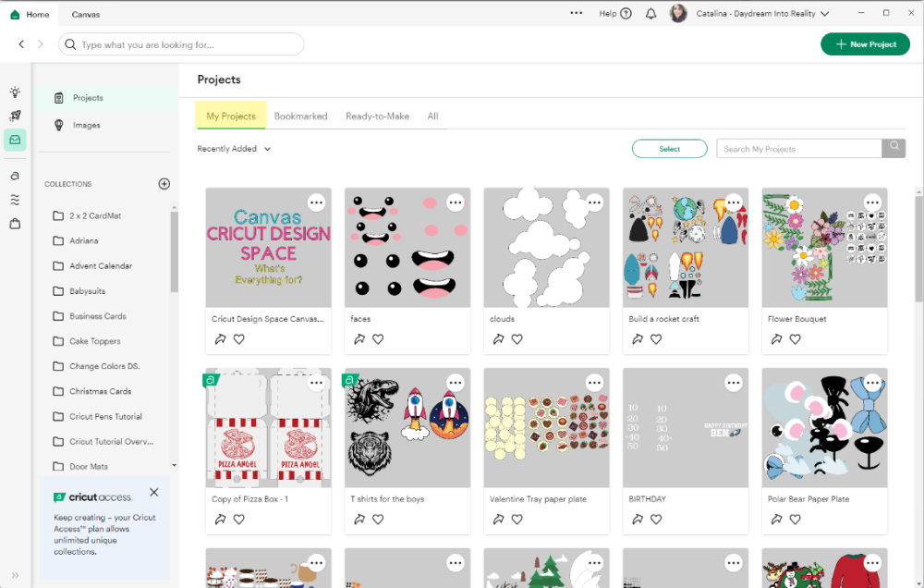
Task: Expand sidebar with double chevron icon
Action: (x=15, y=575)
